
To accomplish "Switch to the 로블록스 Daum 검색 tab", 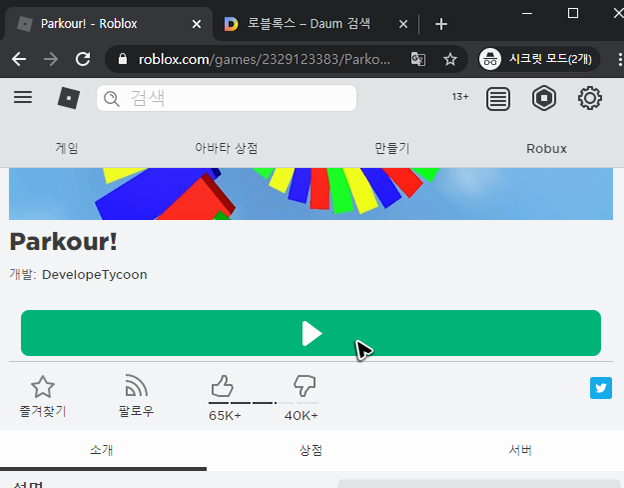I will pos(308,24).
